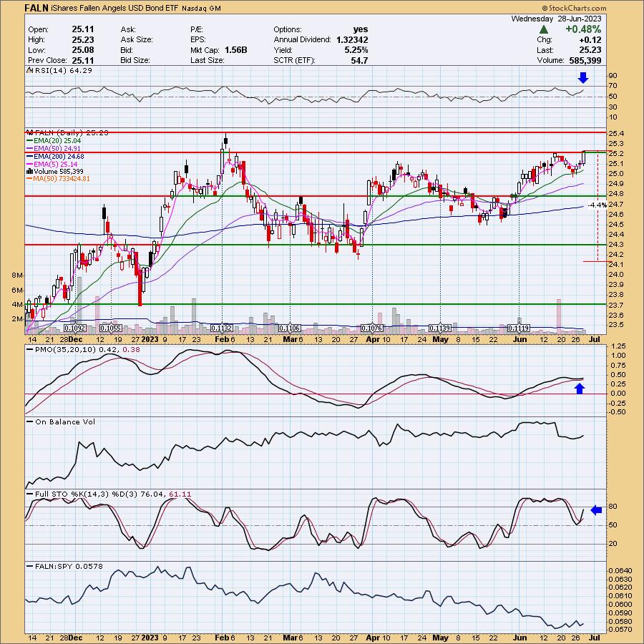Click the Yield value 5.25%
Image resolution: width=644 pixels, height=644 pixels.
[356, 50]
